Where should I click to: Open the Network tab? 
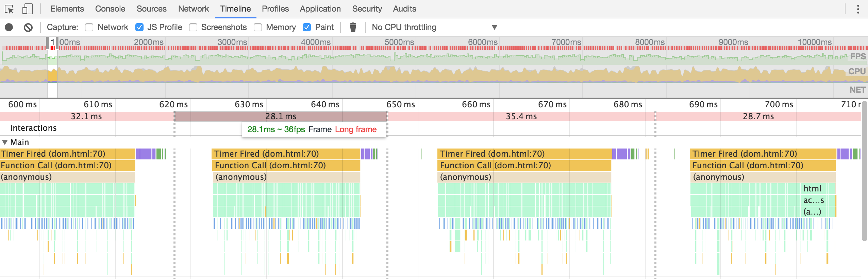coord(193,9)
